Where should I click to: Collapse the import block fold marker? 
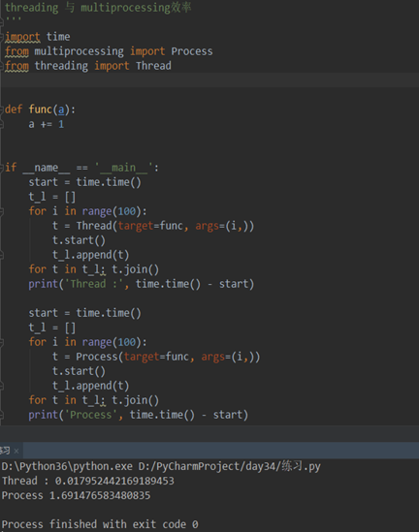(x=2, y=37)
